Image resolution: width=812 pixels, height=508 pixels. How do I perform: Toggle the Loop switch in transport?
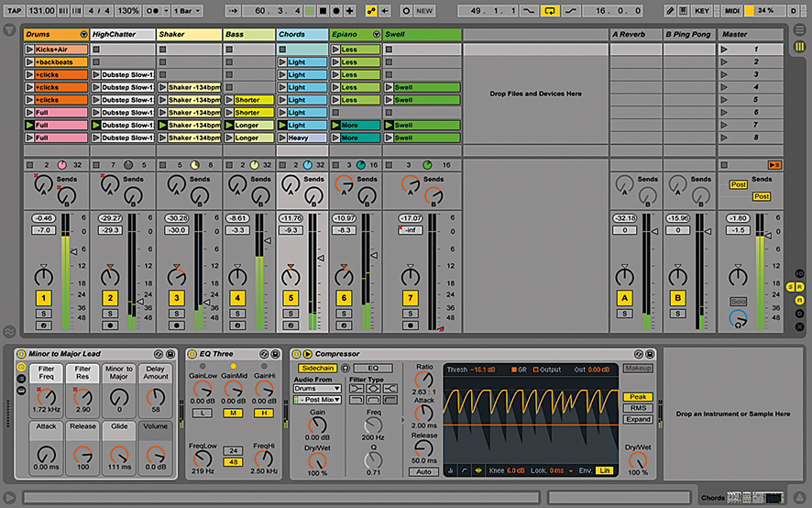tap(550, 10)
